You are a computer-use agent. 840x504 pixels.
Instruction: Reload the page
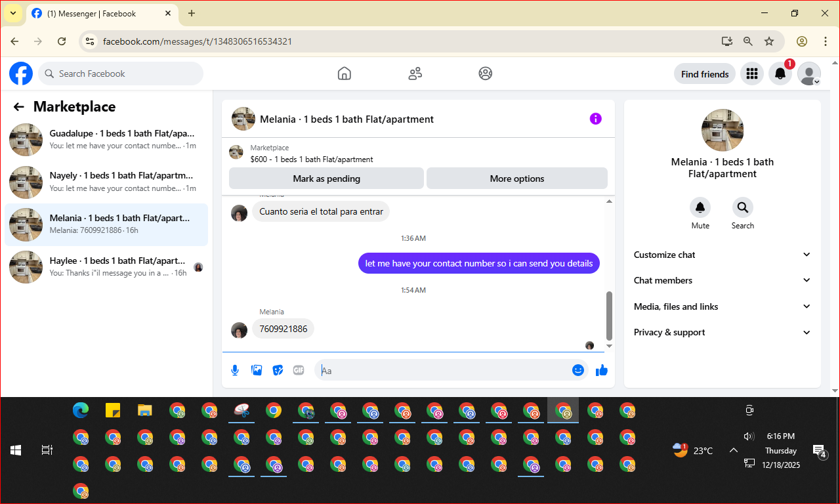point(62,41)
